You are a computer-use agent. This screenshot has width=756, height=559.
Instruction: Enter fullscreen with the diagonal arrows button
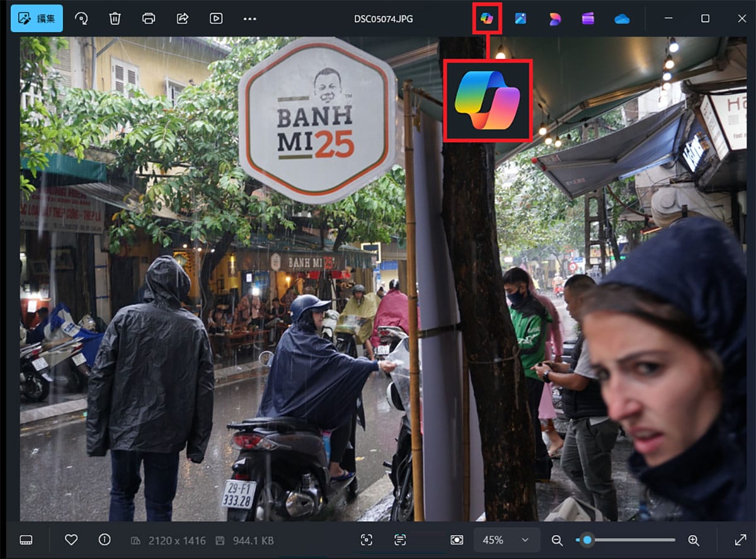tap(741, 540)
